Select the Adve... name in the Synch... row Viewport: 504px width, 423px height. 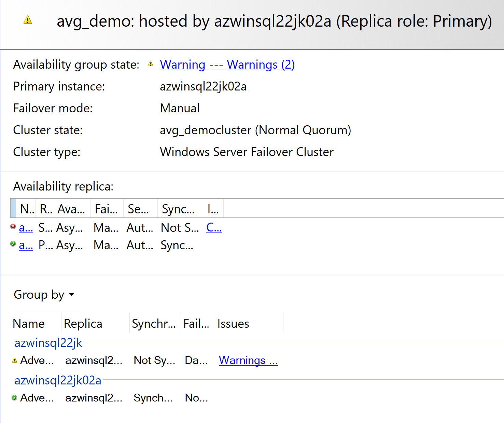coord(37,398)
